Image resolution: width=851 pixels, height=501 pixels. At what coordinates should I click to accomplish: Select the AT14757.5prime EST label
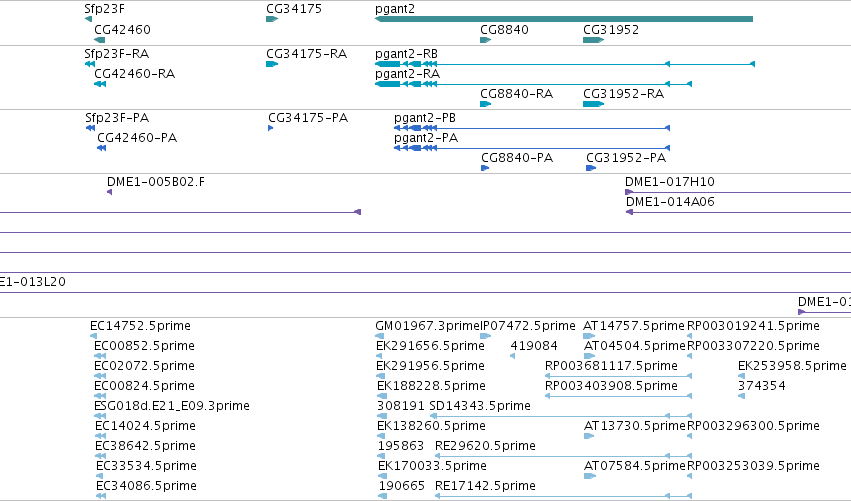(x=634, y=326)
